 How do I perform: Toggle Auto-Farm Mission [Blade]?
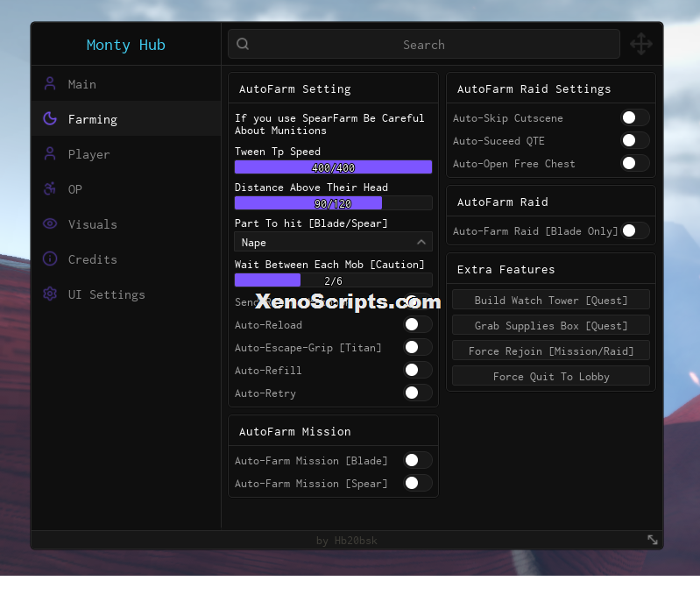(x=417, y=460)
